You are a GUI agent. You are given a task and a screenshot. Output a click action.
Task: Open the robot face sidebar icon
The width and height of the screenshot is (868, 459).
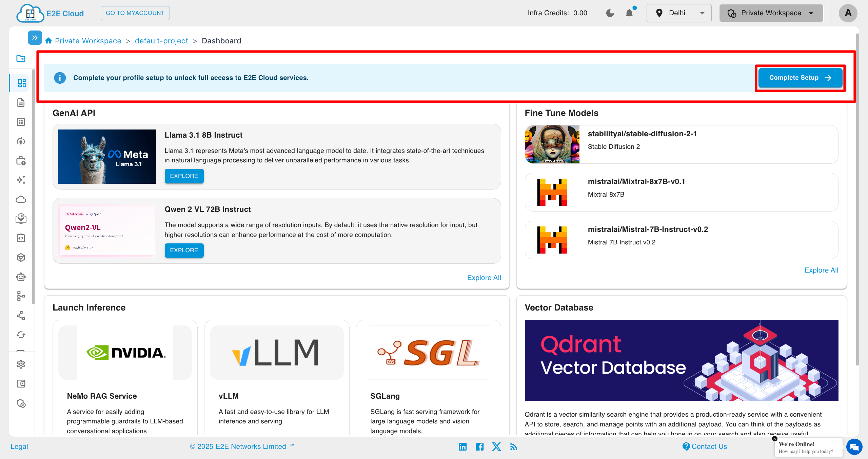pos(21,277)
